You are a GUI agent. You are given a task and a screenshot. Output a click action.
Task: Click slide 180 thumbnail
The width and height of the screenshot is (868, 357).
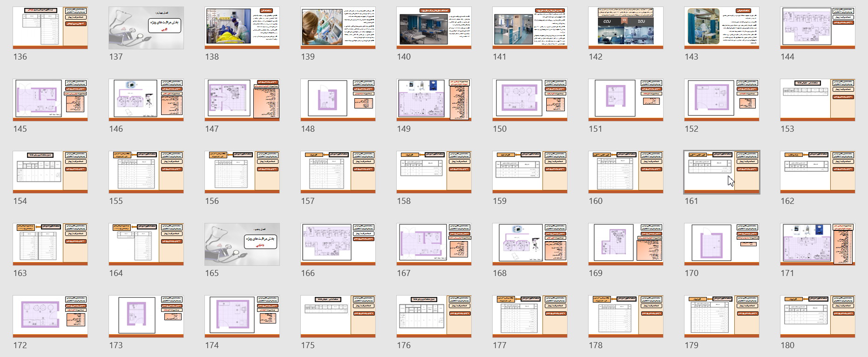click(x=818, y=317)
